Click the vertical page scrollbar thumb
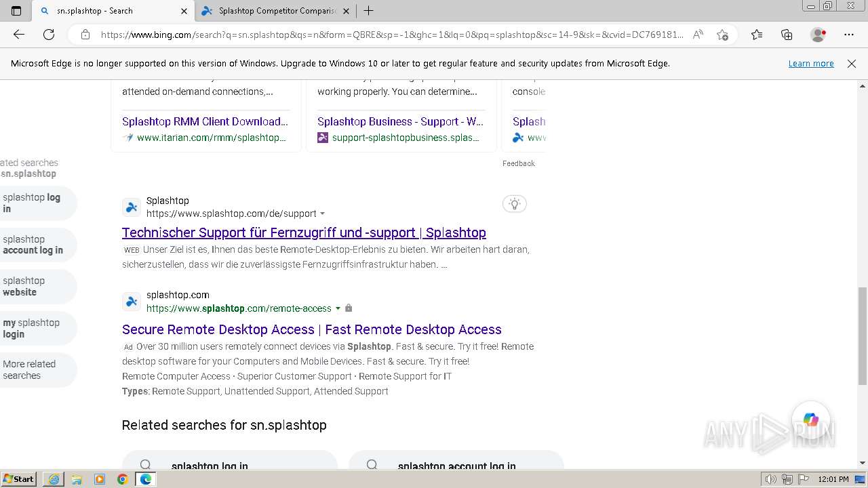The width and height of the screenshot is (868, 488). (x=862, y=335)
